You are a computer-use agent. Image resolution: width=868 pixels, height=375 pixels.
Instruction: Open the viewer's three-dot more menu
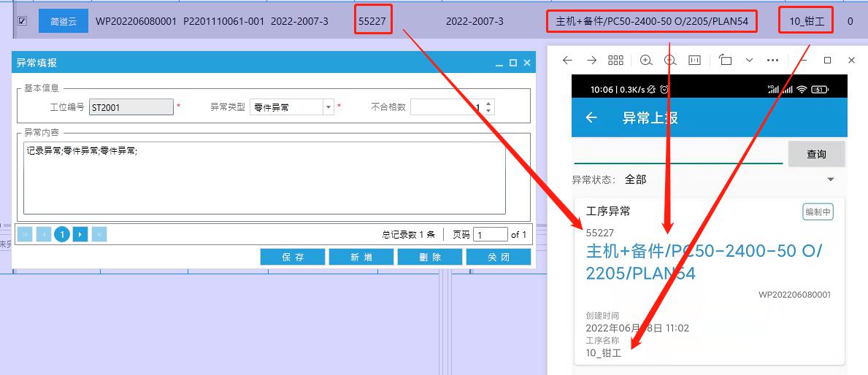773,61
